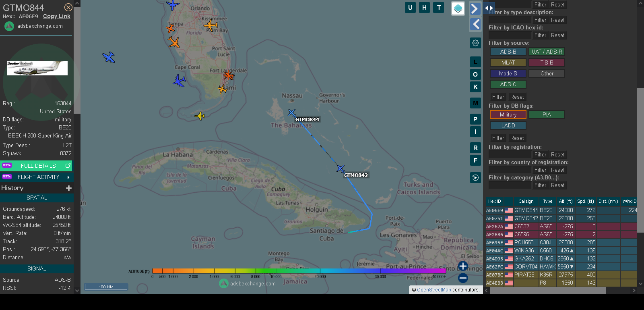Expand the FLIGHT ACTIVITY menu
Image resolution: width=644 pixels, height=310 pixels.
pos(37,177)
